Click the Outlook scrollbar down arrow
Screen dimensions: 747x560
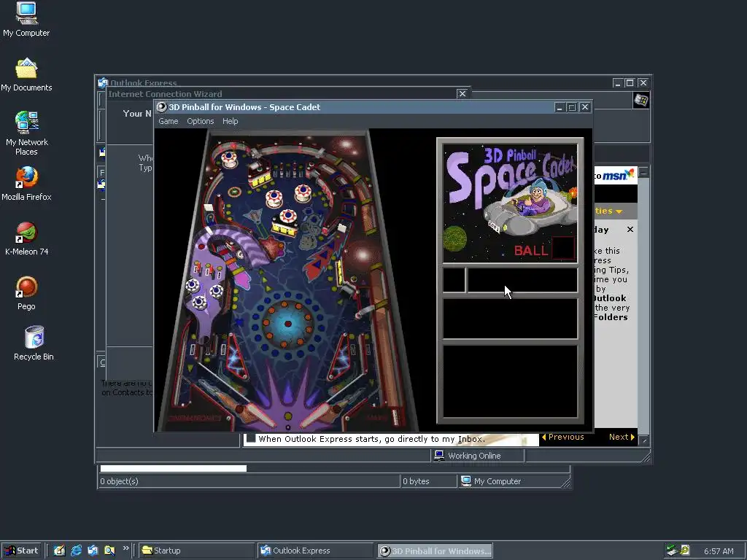click(643, 440)
